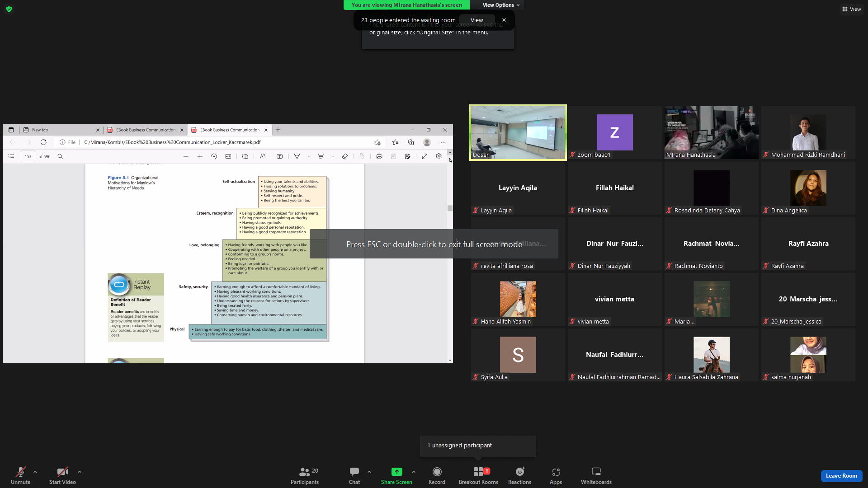This screenshot has height=488, width=868.
Task: Click the PDF Save as icon
Action: pyautogui.click(x=408, y=156)
